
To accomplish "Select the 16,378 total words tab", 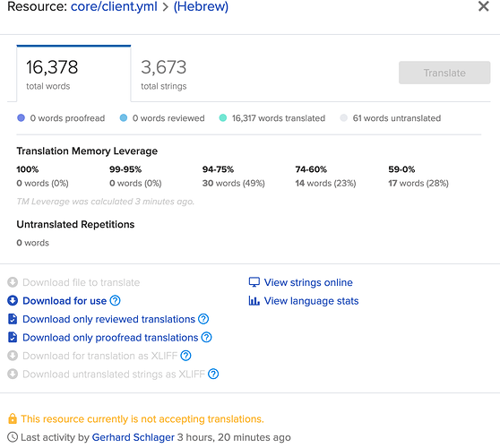I will [73, 73].
